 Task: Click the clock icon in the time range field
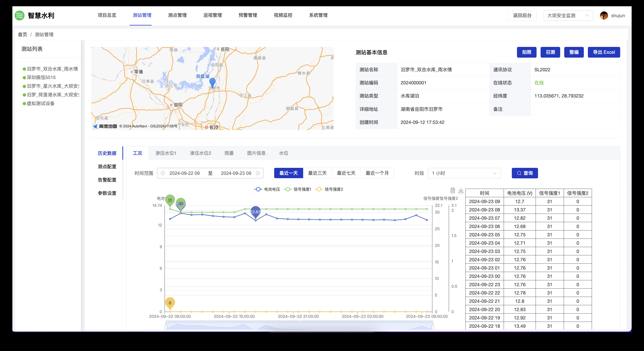tap(163, 173)
